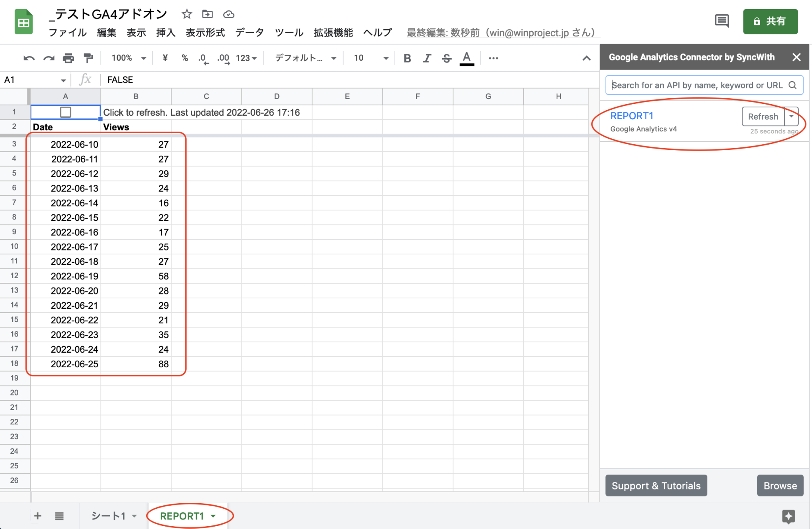The height and width of the screenshot is (529, 812).
Task: Open the text color picker
Action: tap(467, 58)
